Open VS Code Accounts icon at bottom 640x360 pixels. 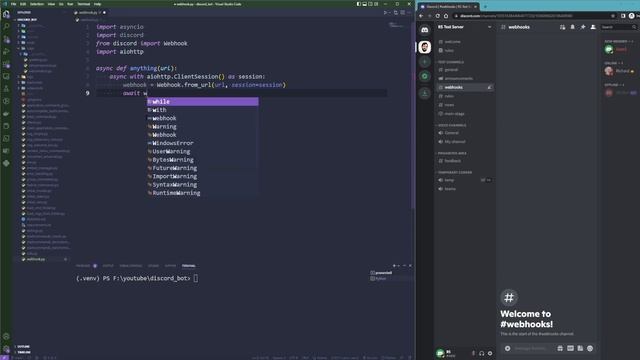click(x=6, y=337)
